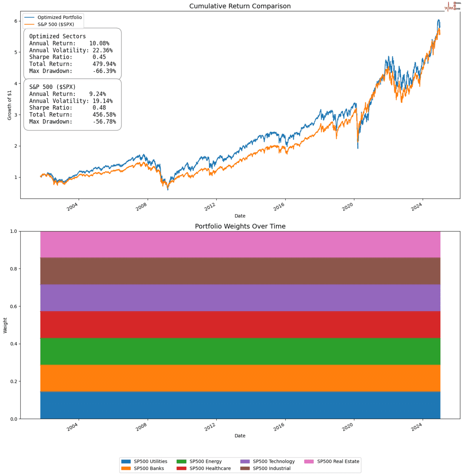Image resolution: width=463 pixels, height=476 pixels.
Task: Click the '0.6' tick on the Weight axis
Action: coord(14,307)
